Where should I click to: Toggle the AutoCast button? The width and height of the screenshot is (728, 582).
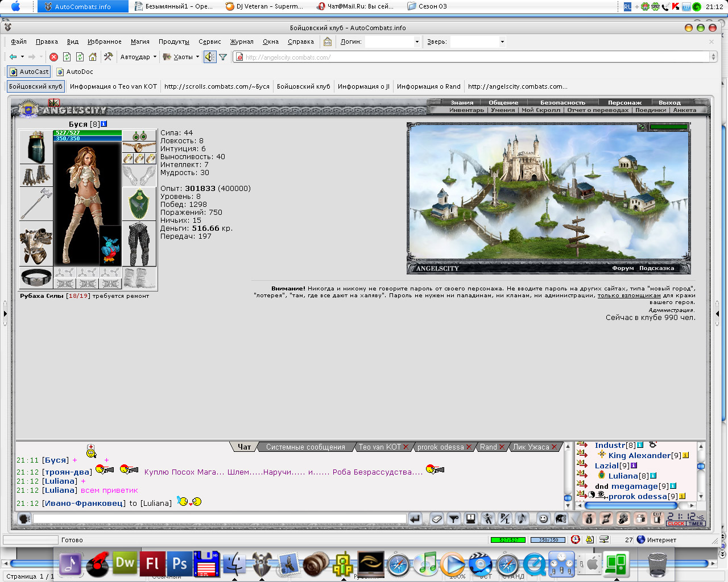pyautogui.click(x=29, y=72)
